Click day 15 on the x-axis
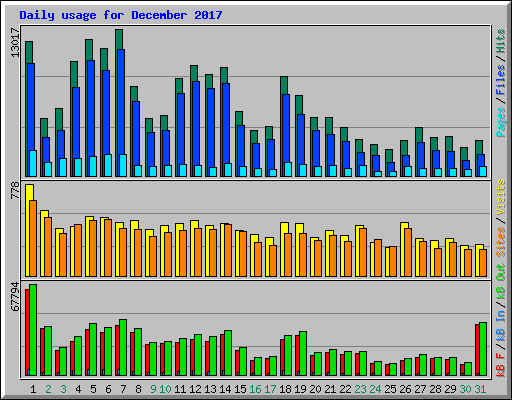 [240, 389]
